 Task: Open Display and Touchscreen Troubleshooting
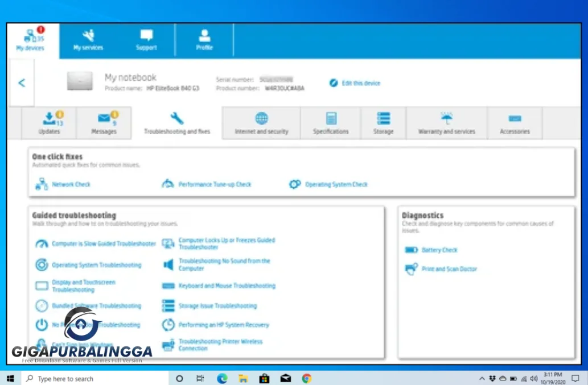[84, 286]
